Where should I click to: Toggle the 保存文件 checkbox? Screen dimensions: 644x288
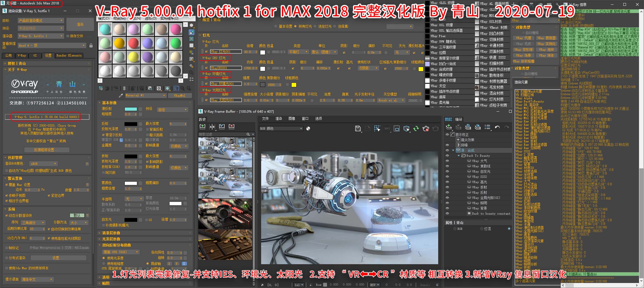pos(68,36)
